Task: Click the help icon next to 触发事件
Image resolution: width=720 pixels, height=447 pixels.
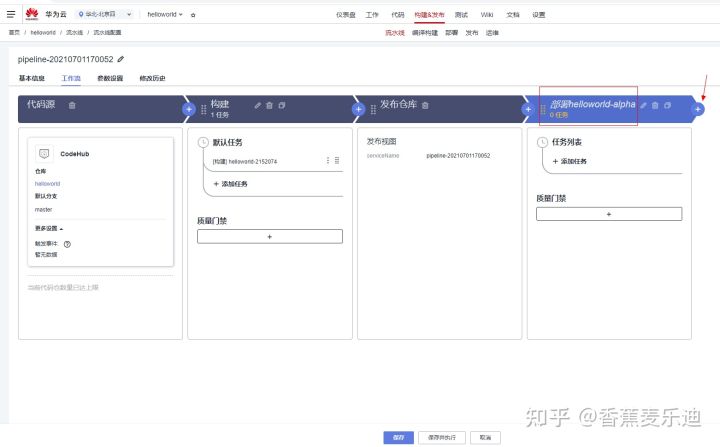Action: tap(67, 244)
